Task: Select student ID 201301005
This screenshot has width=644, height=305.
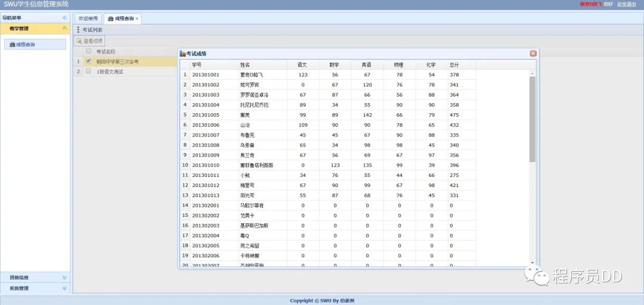Action: click(x=206, y=115)
